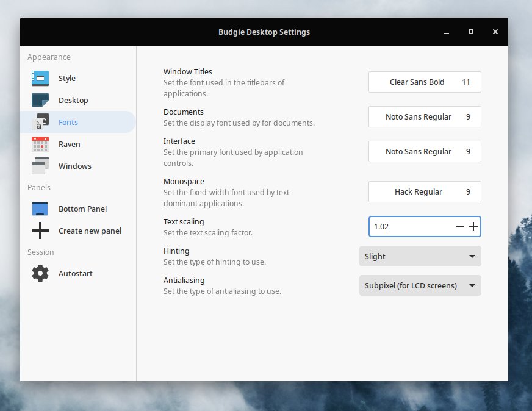Select the Bottom Panel icon

(39, 209)
